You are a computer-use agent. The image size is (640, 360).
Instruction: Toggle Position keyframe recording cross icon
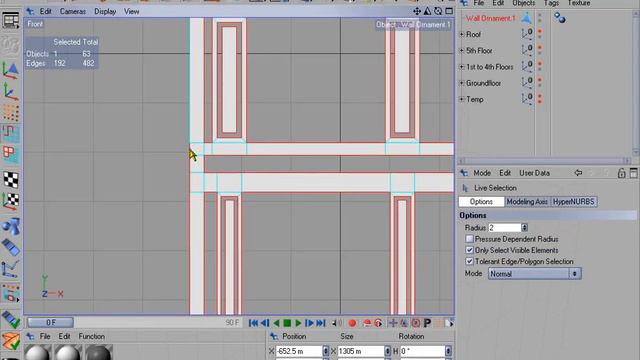393,323
